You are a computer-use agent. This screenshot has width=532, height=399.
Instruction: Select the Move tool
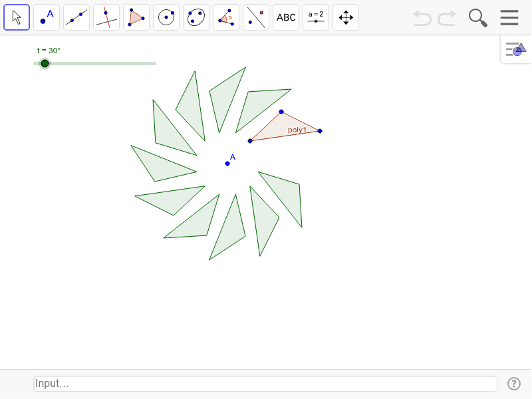pyautogui.click(x=17, y=17)
